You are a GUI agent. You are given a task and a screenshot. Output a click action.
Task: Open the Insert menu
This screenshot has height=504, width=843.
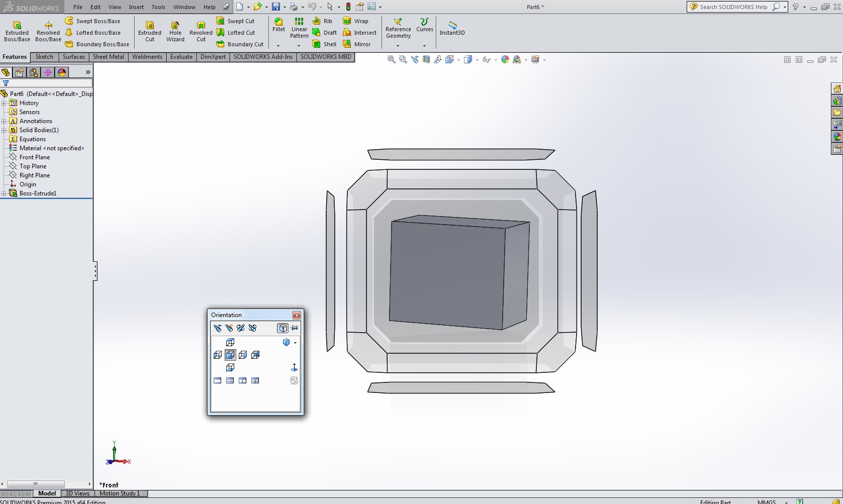[x=136, y=7]
